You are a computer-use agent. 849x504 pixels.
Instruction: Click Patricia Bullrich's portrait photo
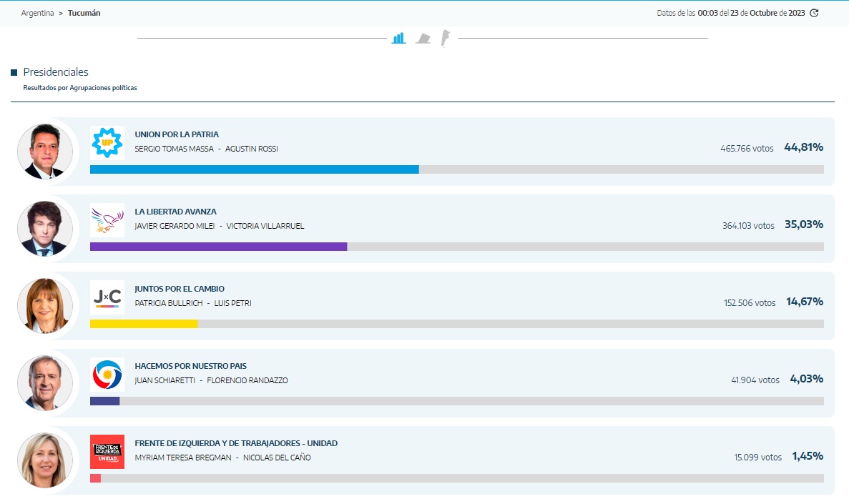point(45,305)
